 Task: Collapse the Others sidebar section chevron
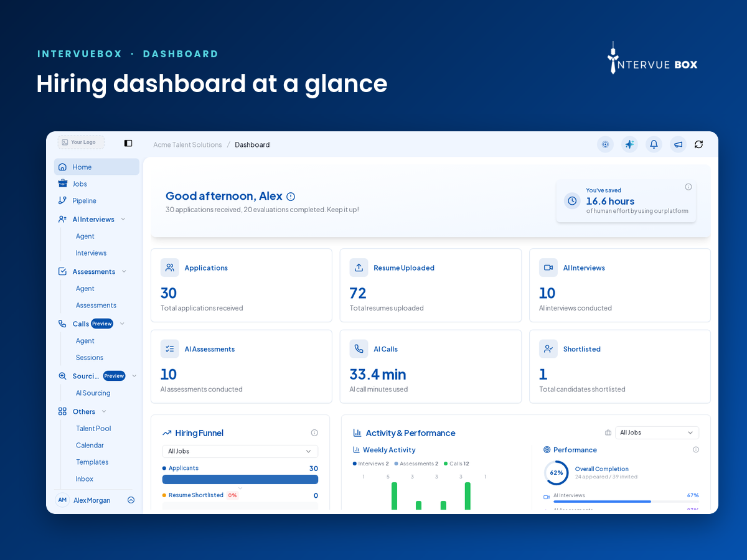(x=104, y=411)
